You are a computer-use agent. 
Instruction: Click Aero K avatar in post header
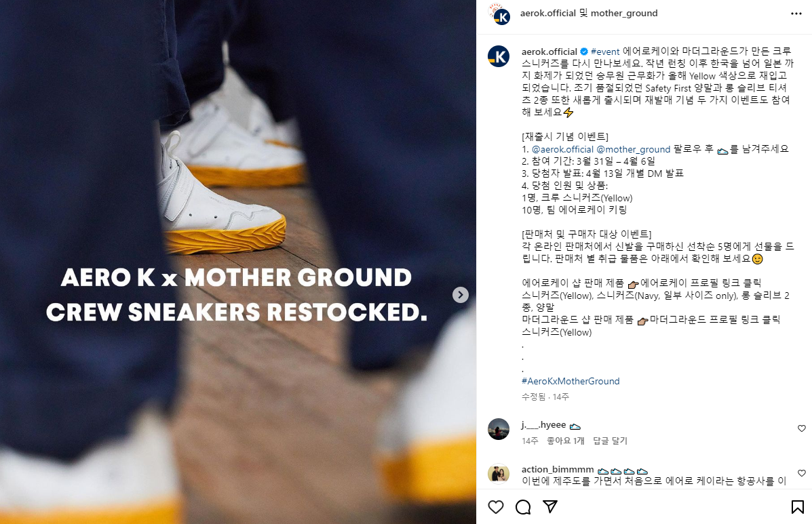tap(499, 14)
